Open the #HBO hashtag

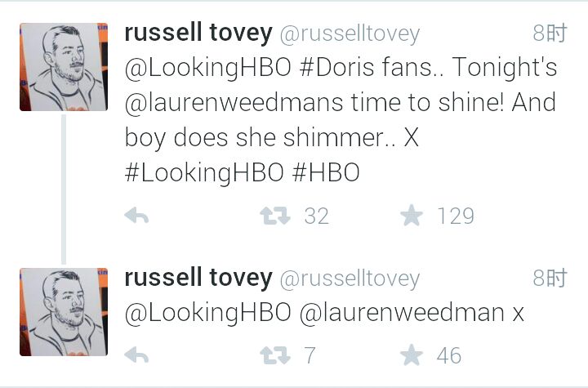(326, 173)
